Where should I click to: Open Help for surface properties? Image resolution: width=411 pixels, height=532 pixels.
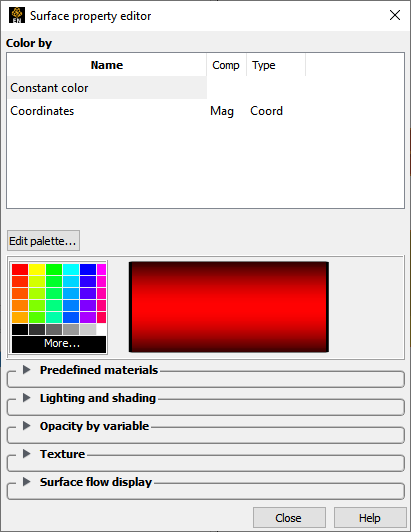370,518
